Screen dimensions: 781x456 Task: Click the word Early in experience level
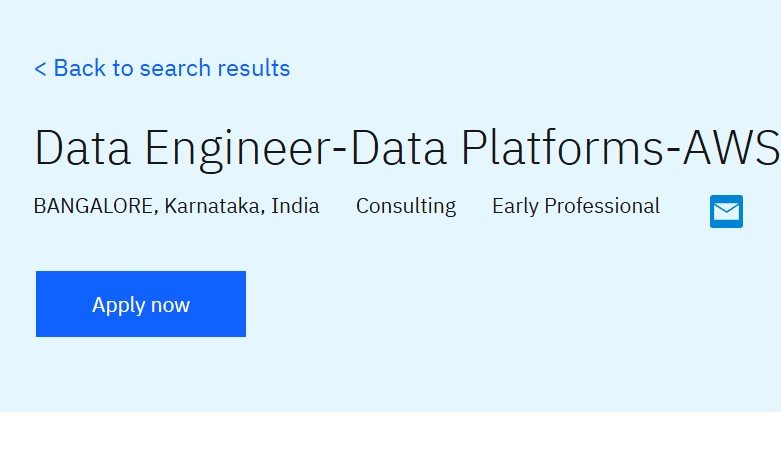[515, 207]
